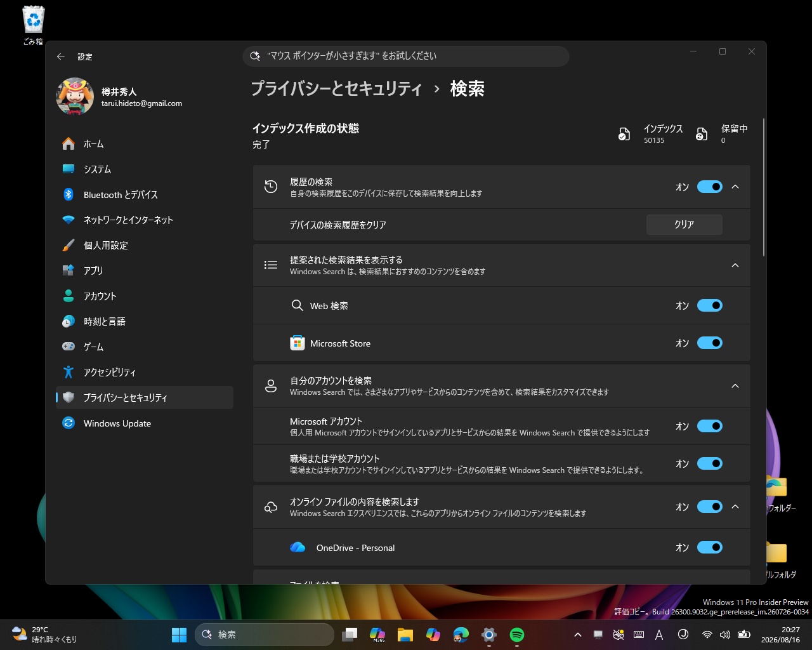Open Task View on the taskbar
Viewport: 812px width, 650px height.
(x=350, y=635)
